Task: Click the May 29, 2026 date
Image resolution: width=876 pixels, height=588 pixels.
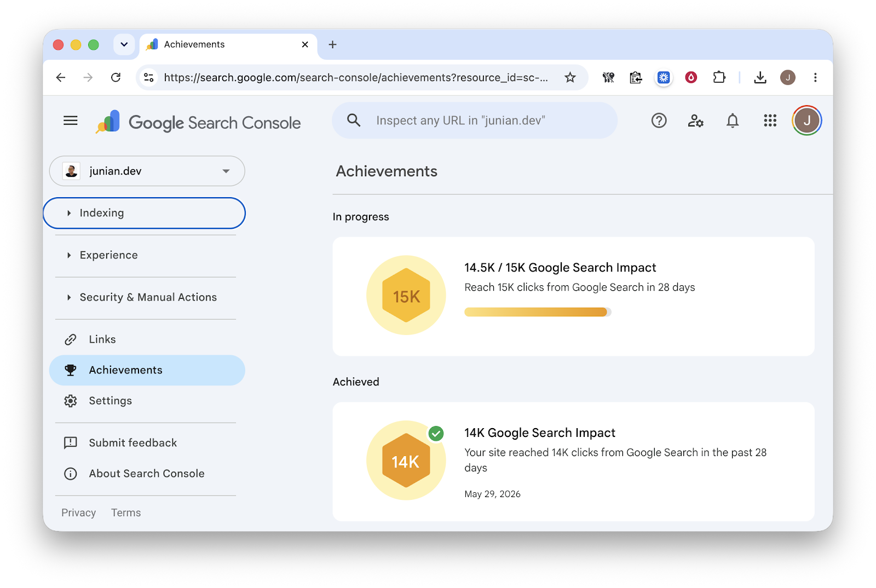Action: (493, 494)
